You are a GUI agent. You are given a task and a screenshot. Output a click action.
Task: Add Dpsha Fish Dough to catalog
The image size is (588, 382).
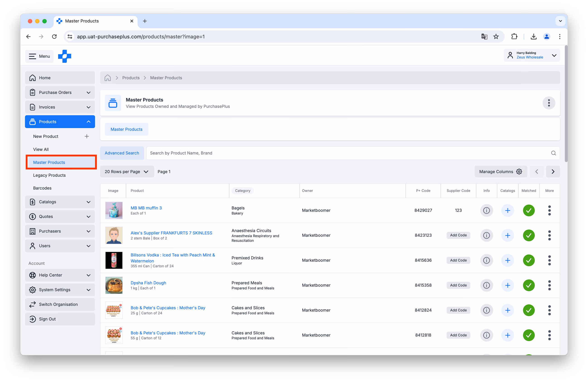pyautogui.click(x=507, y=285)
